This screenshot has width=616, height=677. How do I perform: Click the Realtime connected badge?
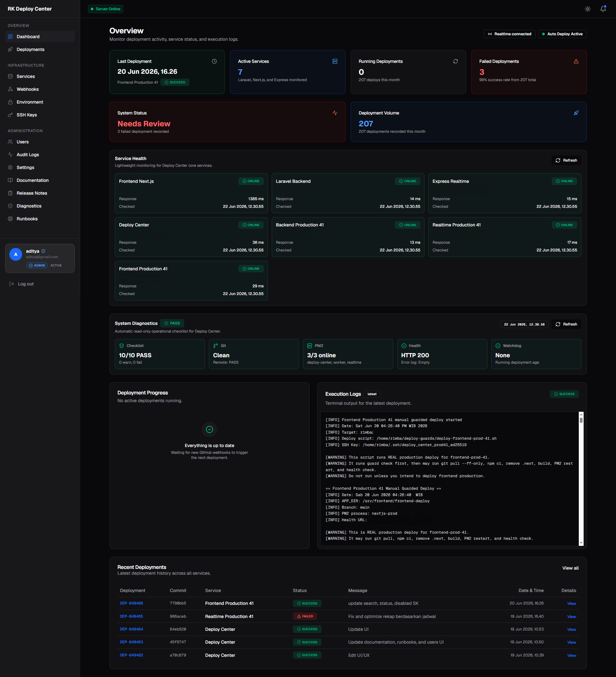click(509, 34)
